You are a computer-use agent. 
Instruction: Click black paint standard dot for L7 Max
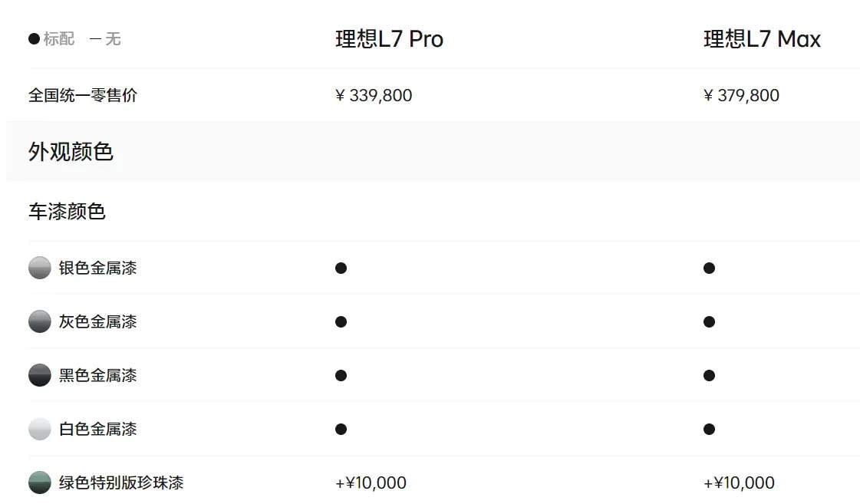click(709, 376)
